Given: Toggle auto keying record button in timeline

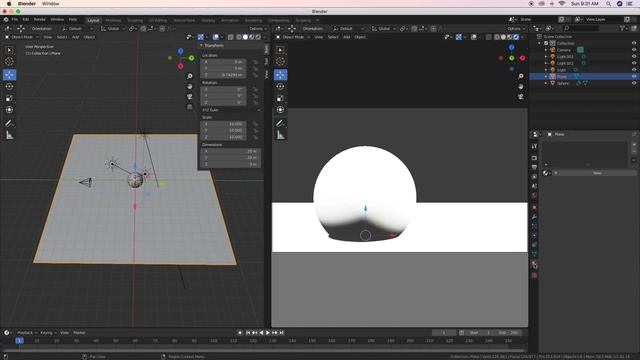Looking at the screenshot, I should [x=240, y=333].
